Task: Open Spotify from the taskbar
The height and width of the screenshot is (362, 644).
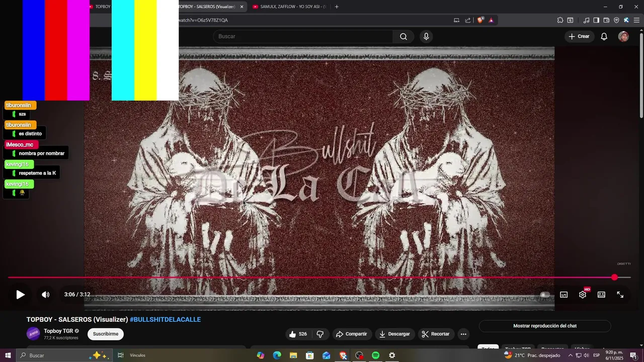Action: pyautogui.click(x=375, y=355)
